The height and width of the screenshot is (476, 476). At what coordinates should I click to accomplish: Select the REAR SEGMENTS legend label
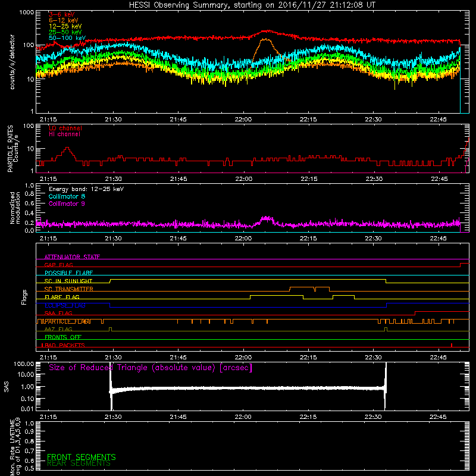tap(79, 464)
